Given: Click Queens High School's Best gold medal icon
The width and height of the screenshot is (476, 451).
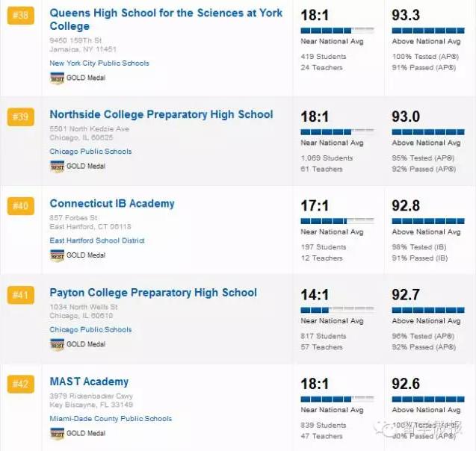Looking at the screenshot, I should pos(57,78).
